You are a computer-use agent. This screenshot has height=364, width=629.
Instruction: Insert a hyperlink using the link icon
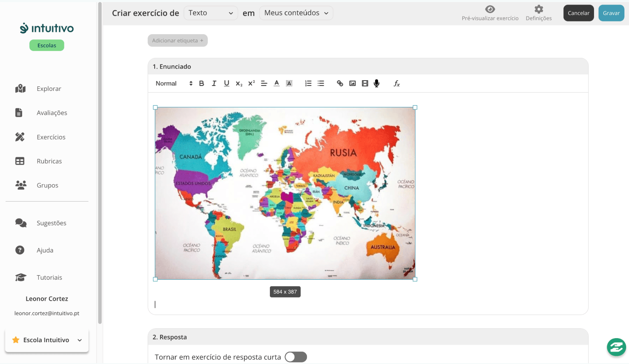click(x=340, y=83)
